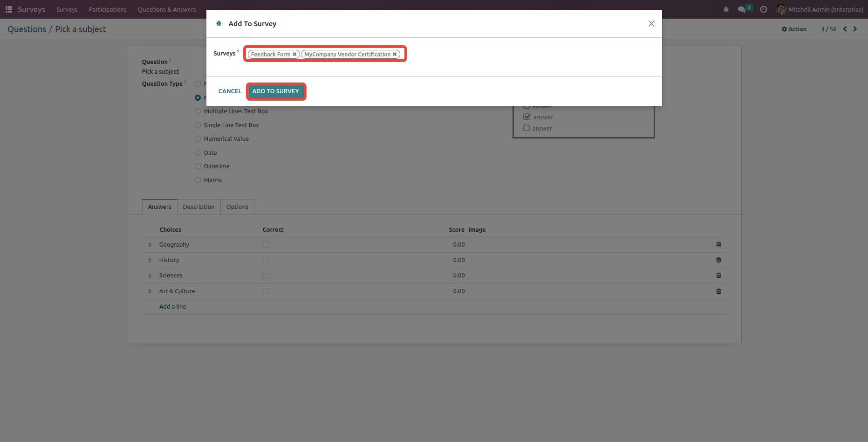Click the Add To Survey button
868x442 pixels.
[275, 91]
